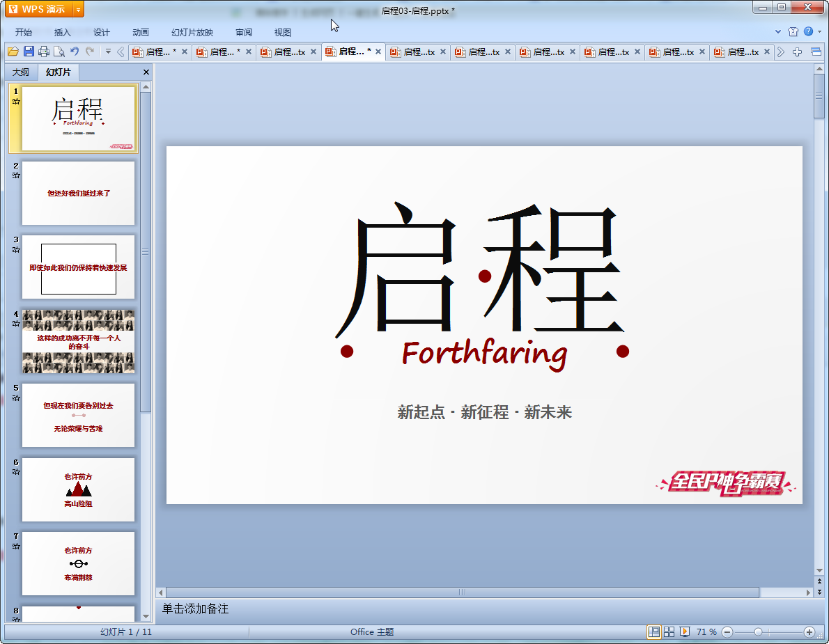Close the active 启程 document tab

(x=378, y=52)
